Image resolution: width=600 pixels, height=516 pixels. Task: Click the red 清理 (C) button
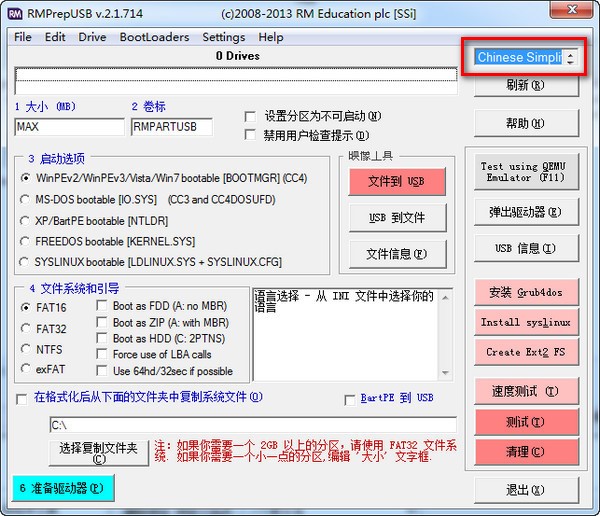526,452
